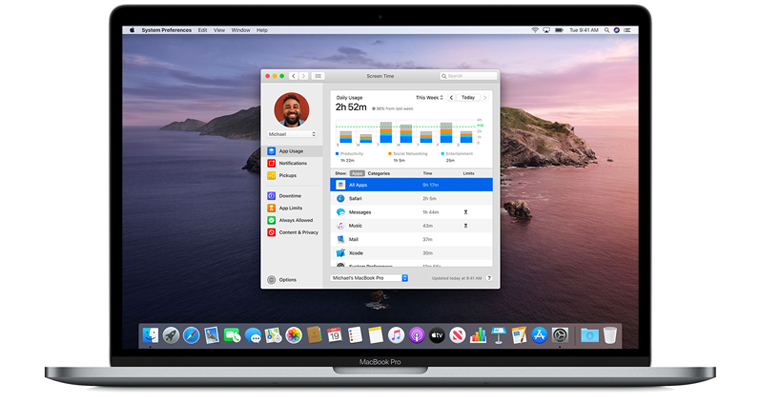Open the Michael's MacBook Pro device dropdown
Screen dimensions: 760x397
tap(369, 278)
